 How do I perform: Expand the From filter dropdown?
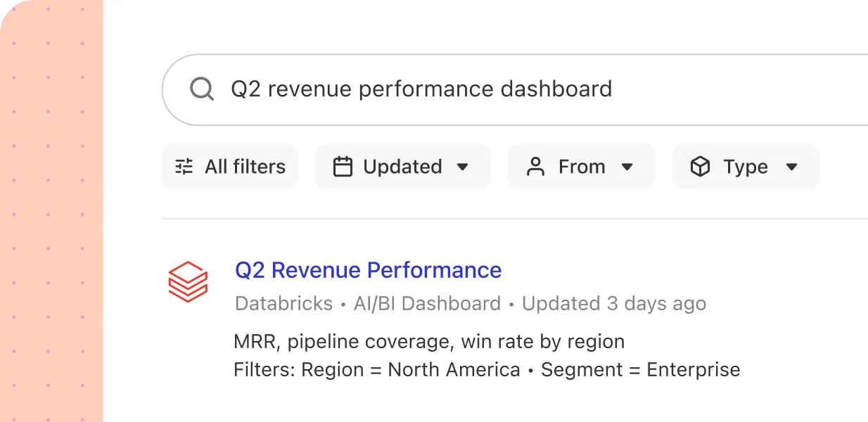point(581,166)
